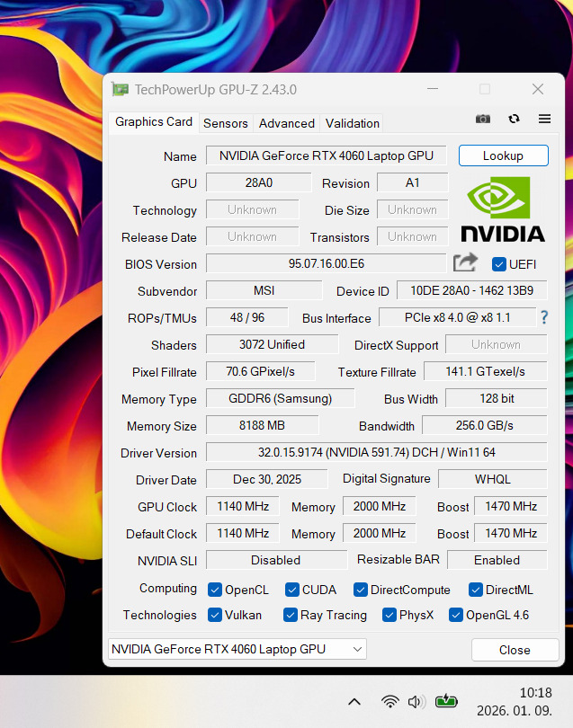Click the Subvendor value MSI
Screen dimensions: 573x728
point(264,290)
